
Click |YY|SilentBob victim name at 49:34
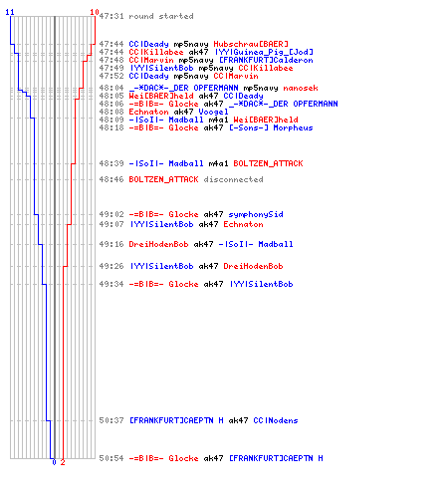point(261,284)
